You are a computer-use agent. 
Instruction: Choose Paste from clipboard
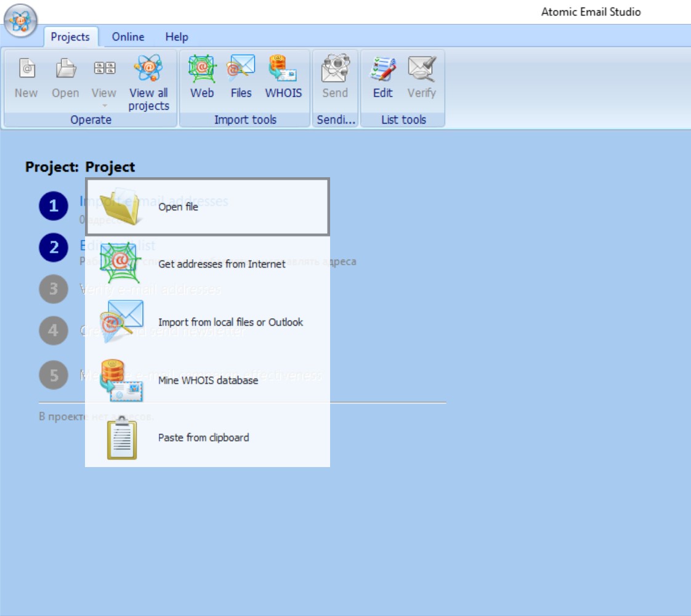coord(208,438)
